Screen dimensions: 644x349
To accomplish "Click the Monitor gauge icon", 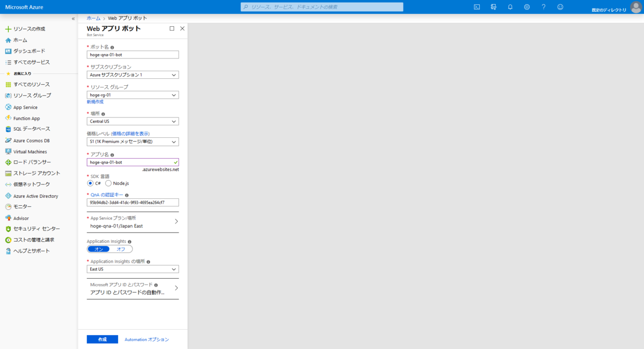I will (x=8, y=207).
